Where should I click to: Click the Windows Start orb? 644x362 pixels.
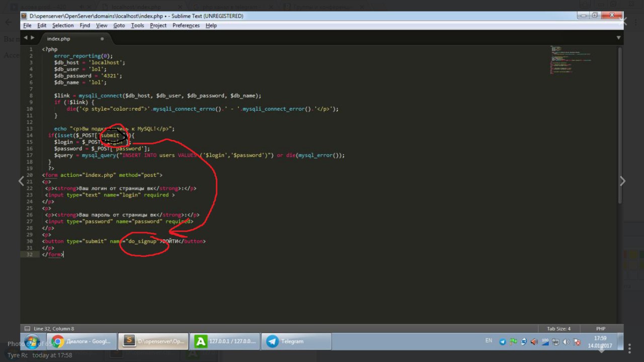pos(32,341)
